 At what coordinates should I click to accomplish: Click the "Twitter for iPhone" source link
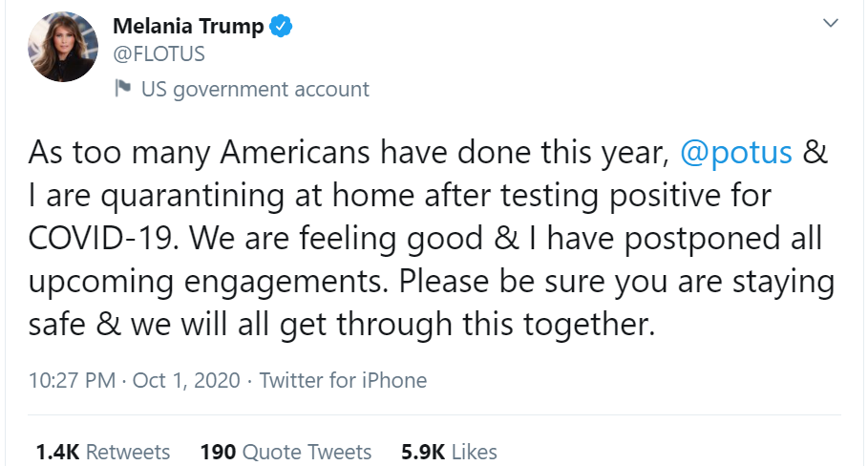tap(343, 380)
